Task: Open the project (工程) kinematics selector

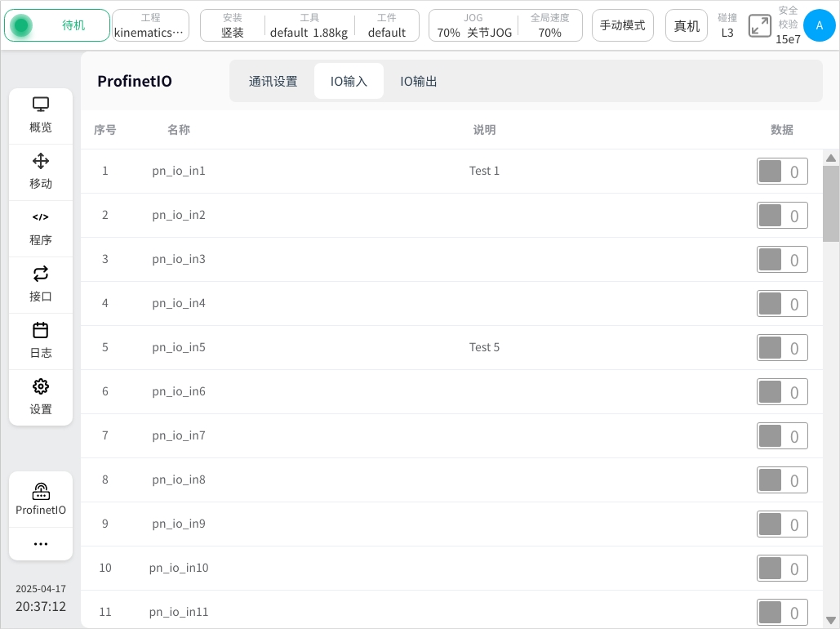Action: point(150,25)
